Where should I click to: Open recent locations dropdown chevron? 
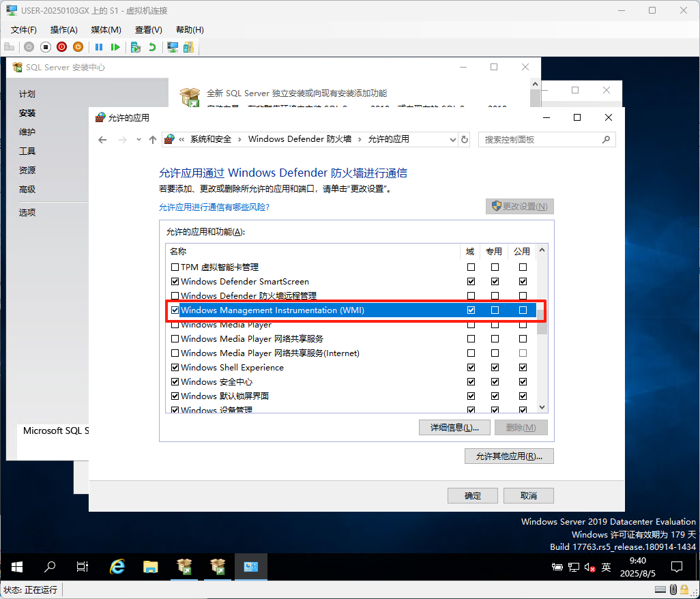pyautogui.click(x=138, y=140)
